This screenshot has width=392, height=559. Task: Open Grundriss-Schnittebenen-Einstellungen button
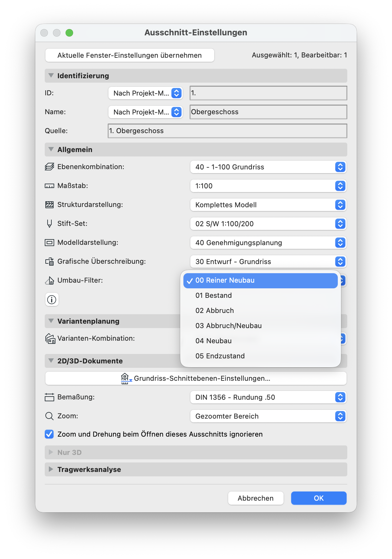[x=196, y=378]
